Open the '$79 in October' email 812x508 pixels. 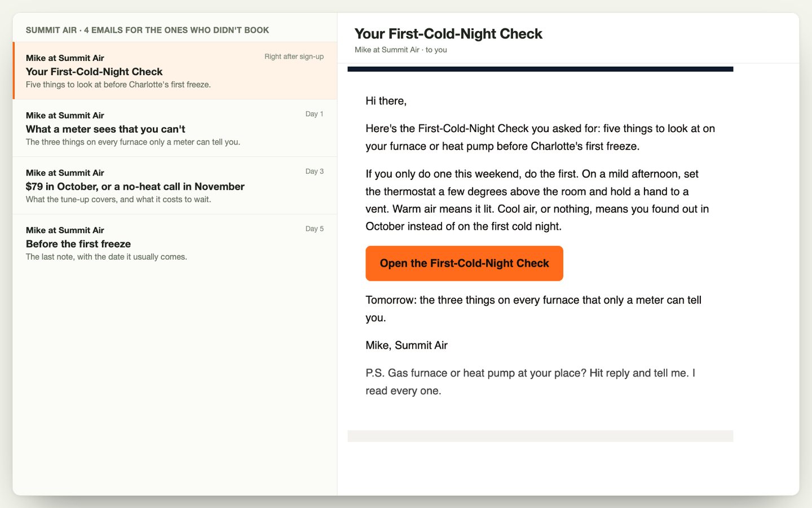coord(175,186)
